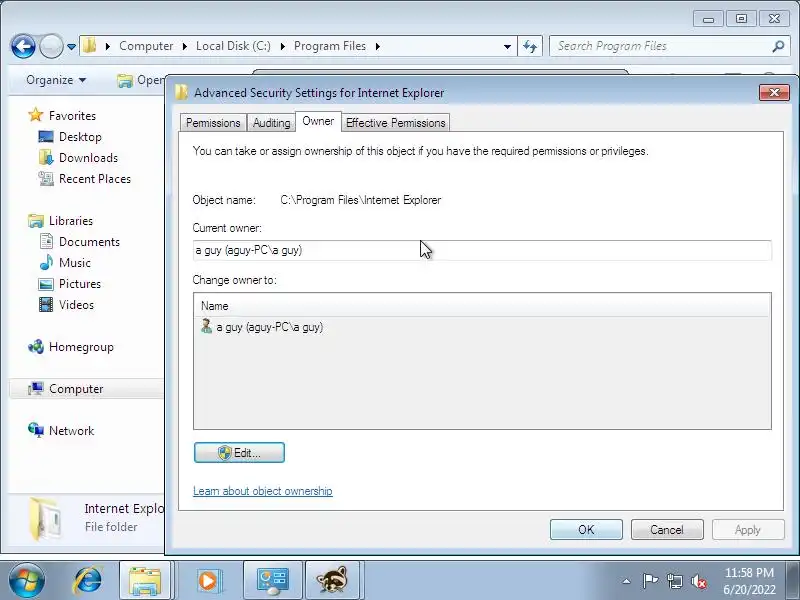
Task: Open Windows Media Player from taskbar
Action: [x=208, y=580]
